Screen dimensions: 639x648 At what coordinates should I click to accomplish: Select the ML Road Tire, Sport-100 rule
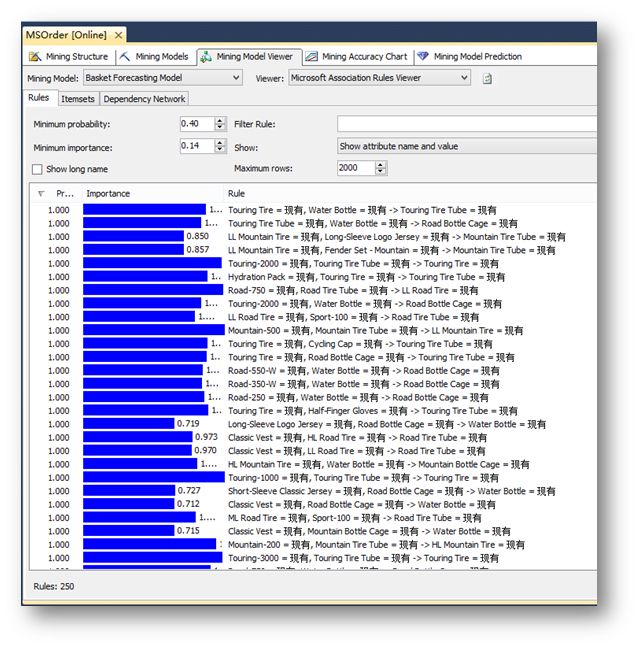(x=355, y=518)
